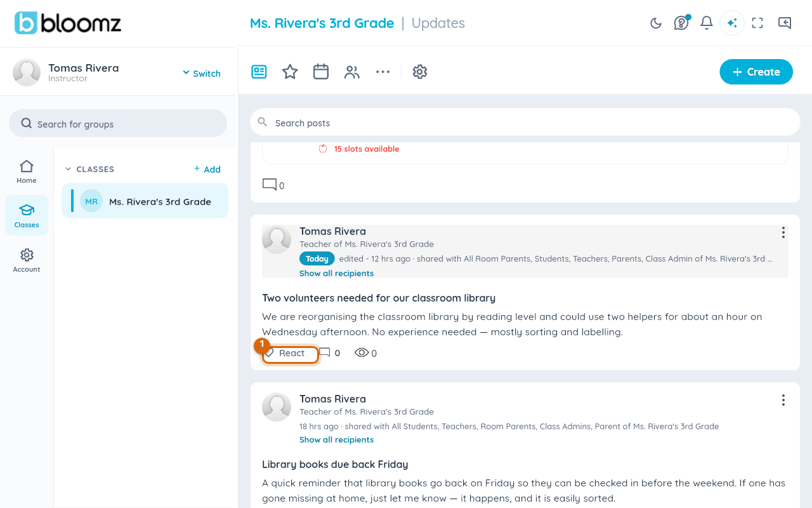This screenshot has height=508, width=812.
Task: Enter fullscreen mode
Action: click(757, 23)
